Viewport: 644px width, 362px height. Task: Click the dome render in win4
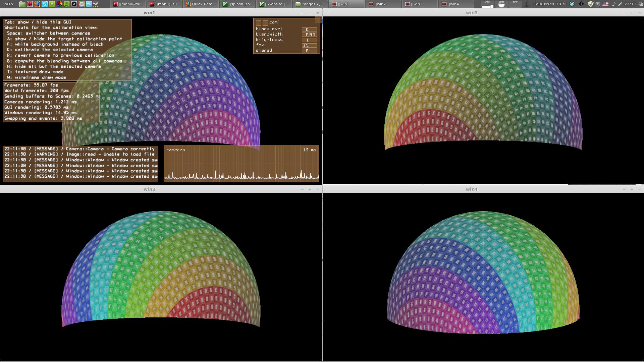483,272
